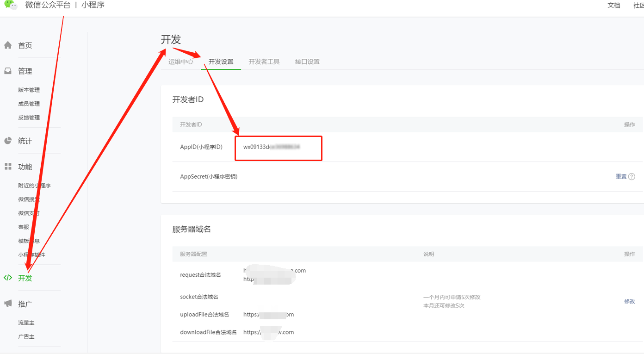This screenshot has height=354, width=644.
Task: Click the help question icon near 重置
Action: coord(632,176)
